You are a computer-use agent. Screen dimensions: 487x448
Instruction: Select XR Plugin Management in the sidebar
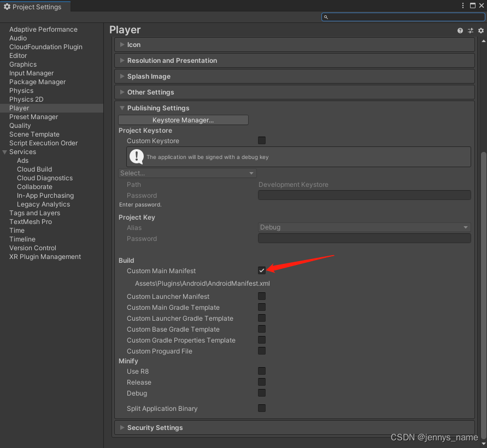click(44, 256)
